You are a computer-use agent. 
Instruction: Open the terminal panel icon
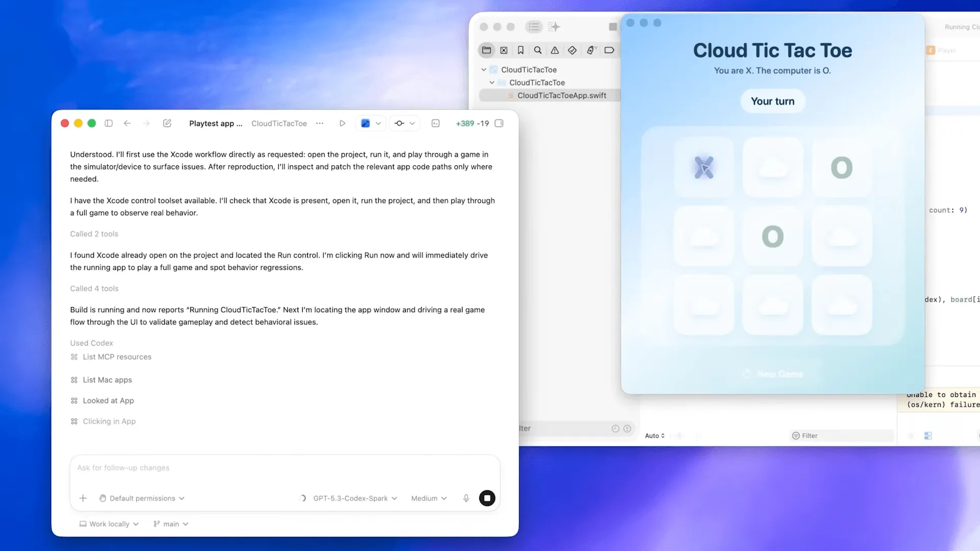pyautogui.click(x=435, y=123)
